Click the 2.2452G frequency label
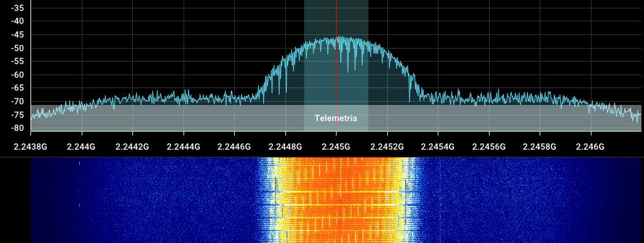 coord(387,146)
